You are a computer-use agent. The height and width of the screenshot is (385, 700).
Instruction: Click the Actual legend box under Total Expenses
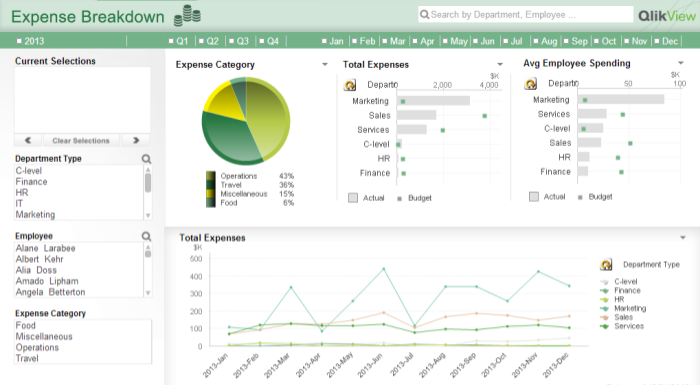353,198
